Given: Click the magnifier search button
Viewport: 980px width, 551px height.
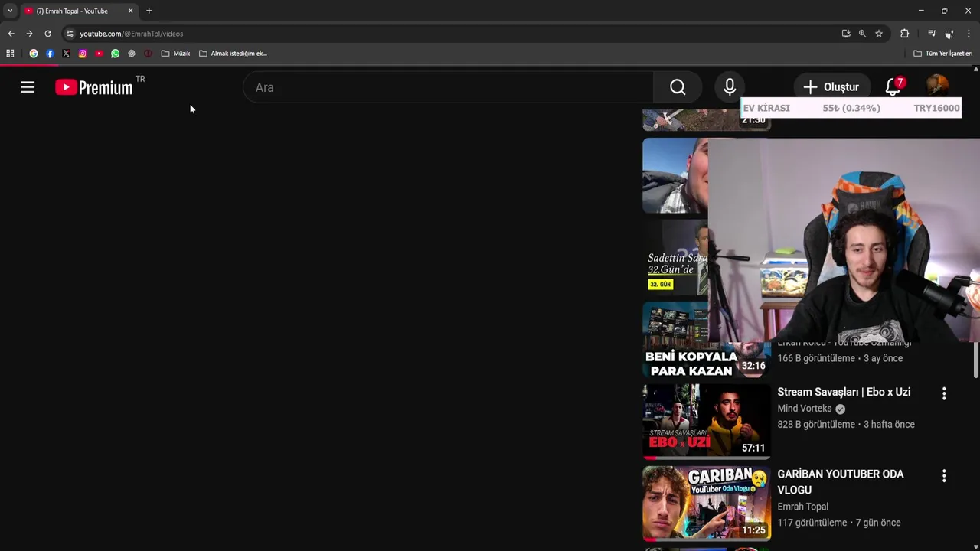Looking at the screenshot, I should (x=678, y=87).
